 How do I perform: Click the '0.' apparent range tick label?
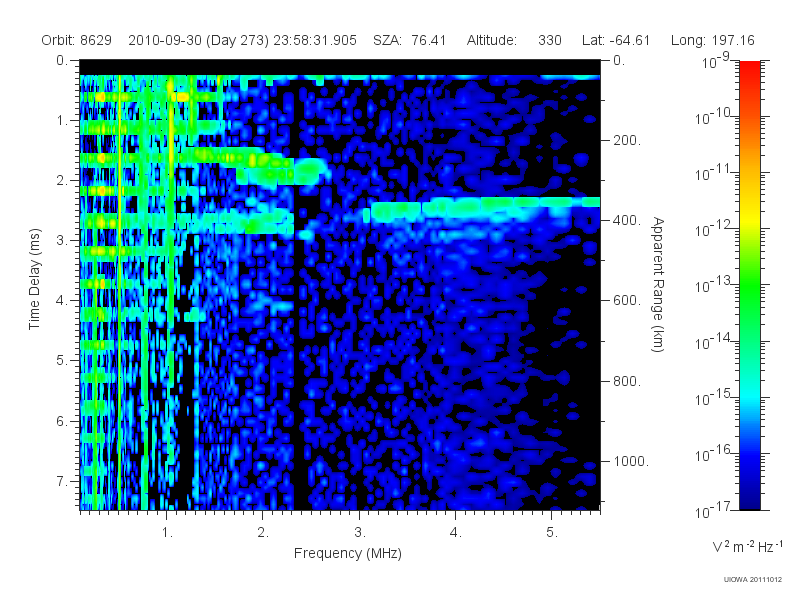[619, 60]
